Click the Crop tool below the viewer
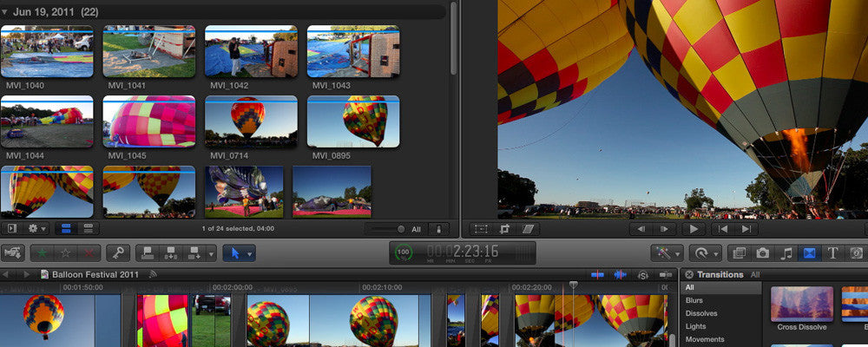868x347 pixels. coord(505,229)
